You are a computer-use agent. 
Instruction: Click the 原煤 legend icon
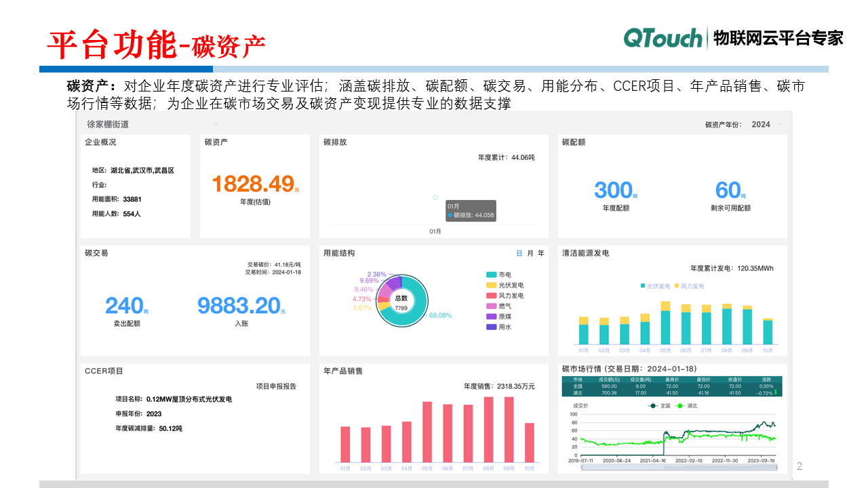[x=491, y=316]
